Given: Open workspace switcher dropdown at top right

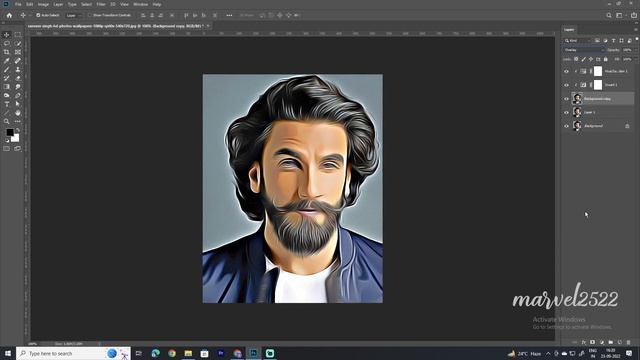Looking at the screenshot, I should pyautogui.click(x=620, y=16).
